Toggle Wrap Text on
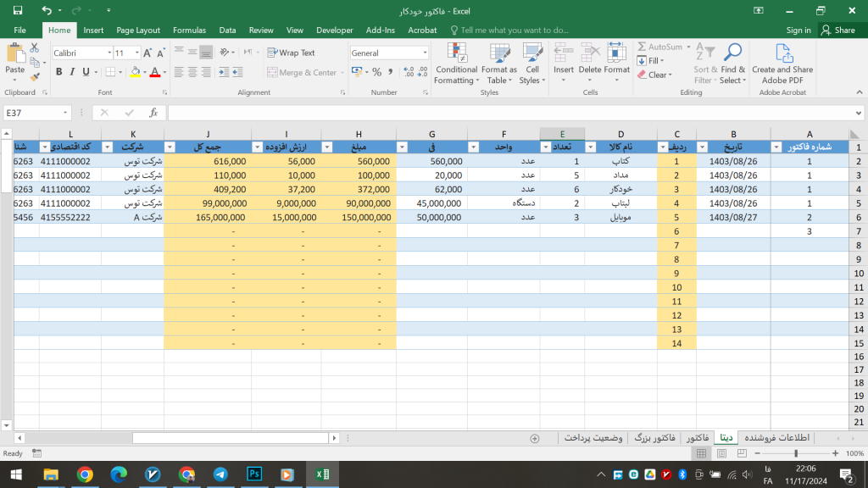The width and height of the screenshot is (868, 488). click(291, 53)
